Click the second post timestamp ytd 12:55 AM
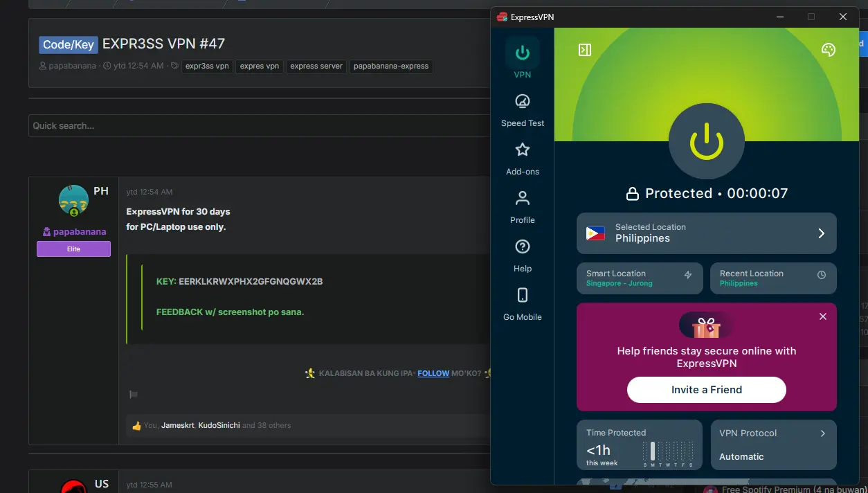This screenshot has height=493, width=868. (150, 485)
